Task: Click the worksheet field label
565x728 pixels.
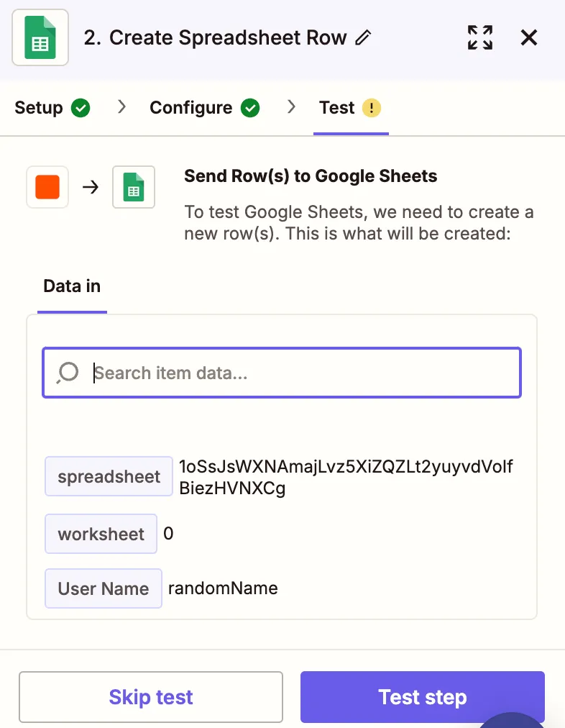Action: point(101,534)
